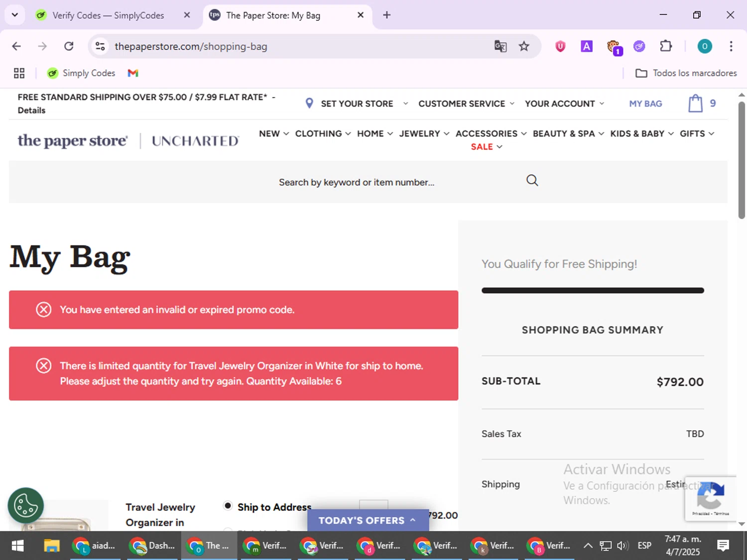The width and height of the screenshot is (747, 560).
Task: Open the cookie preferences icon
Action: [26, 506]
